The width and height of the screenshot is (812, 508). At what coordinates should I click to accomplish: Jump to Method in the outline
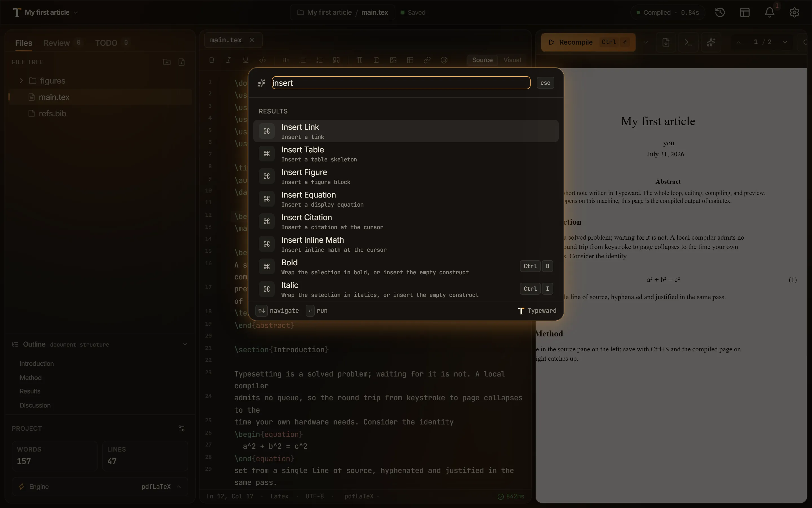pos(30,378)
